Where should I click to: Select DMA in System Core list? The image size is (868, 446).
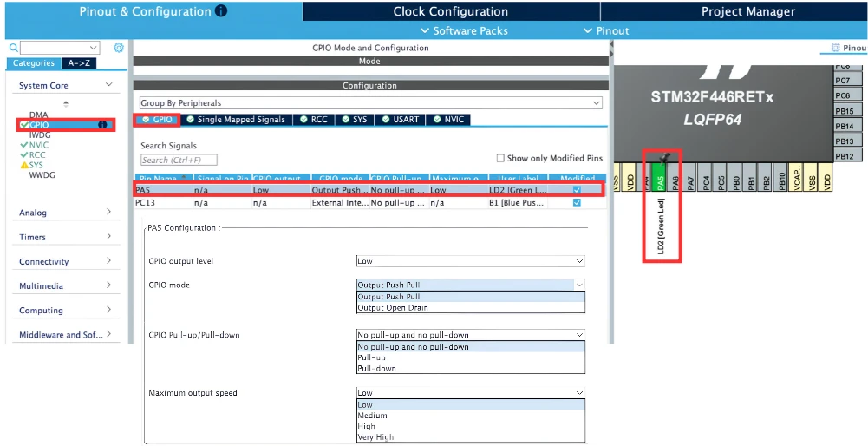point(39,115)
